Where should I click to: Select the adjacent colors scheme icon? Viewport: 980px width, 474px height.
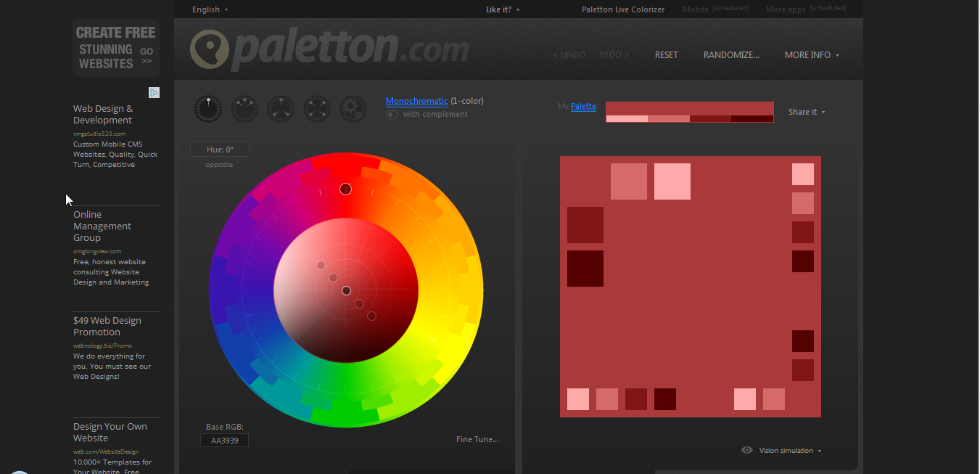coord(244,107)
